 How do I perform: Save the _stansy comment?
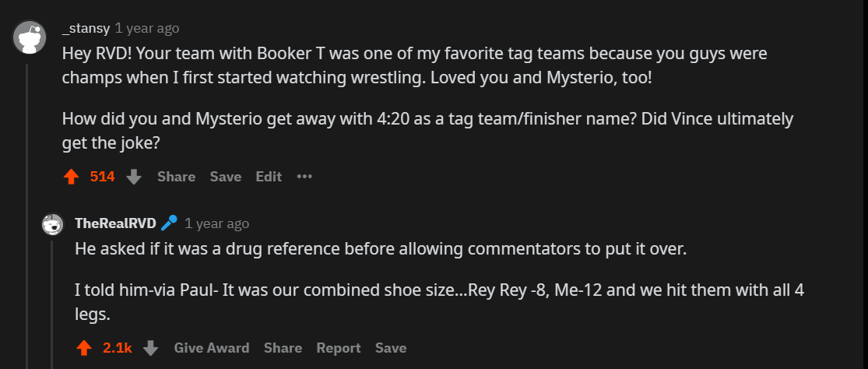coord(226,177)
